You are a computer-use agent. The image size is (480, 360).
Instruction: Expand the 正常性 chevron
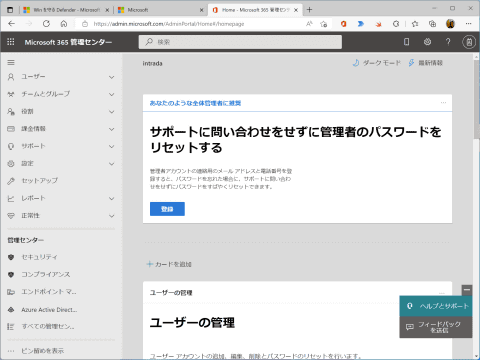pos(112,216)
